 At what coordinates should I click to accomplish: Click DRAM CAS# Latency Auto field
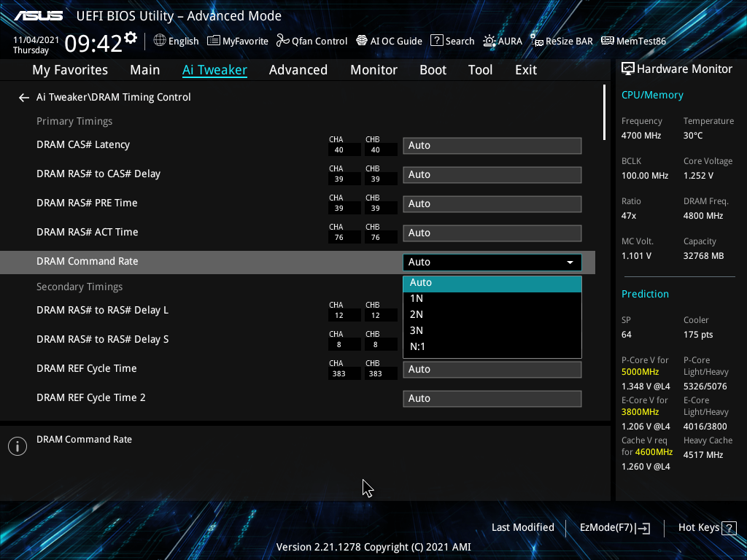492,146
